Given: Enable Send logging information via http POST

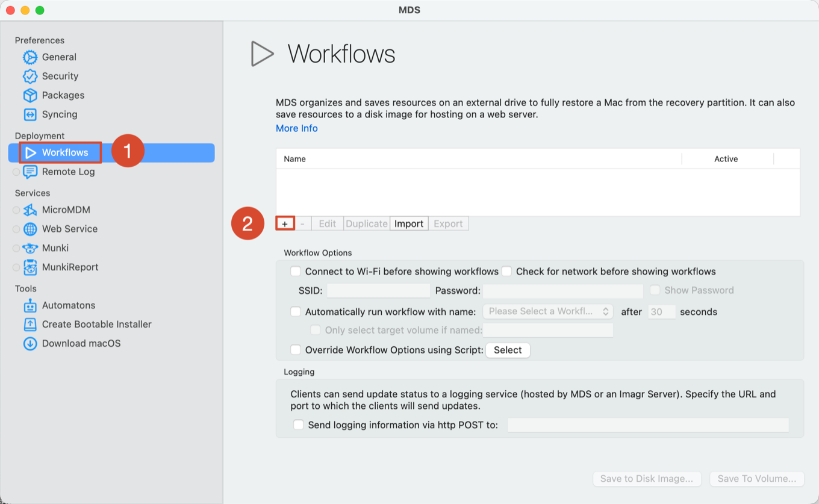Looking at the screenshot, I should click(x=299, y=425).
